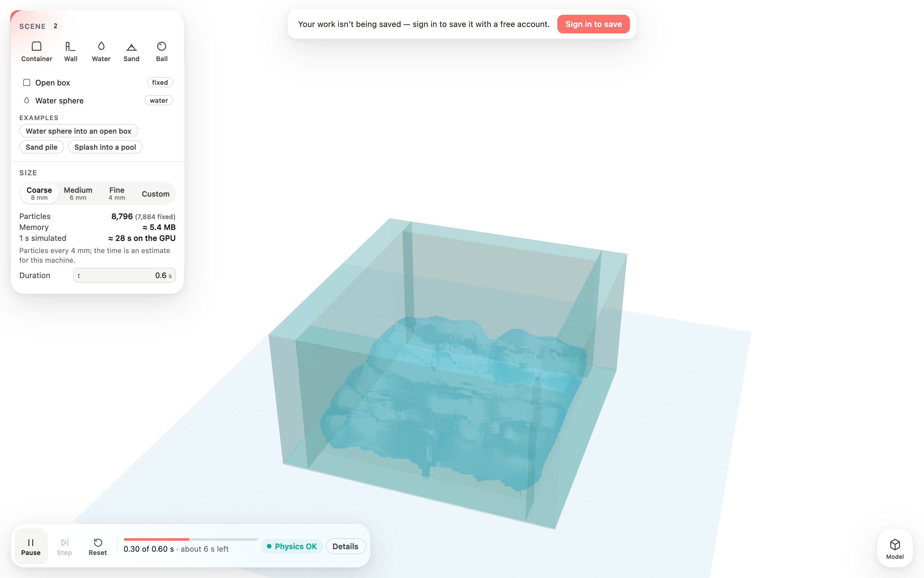
Task: Choose Fine 4 mm particle size
Action: pyautogui.click(x=117, y=193)
